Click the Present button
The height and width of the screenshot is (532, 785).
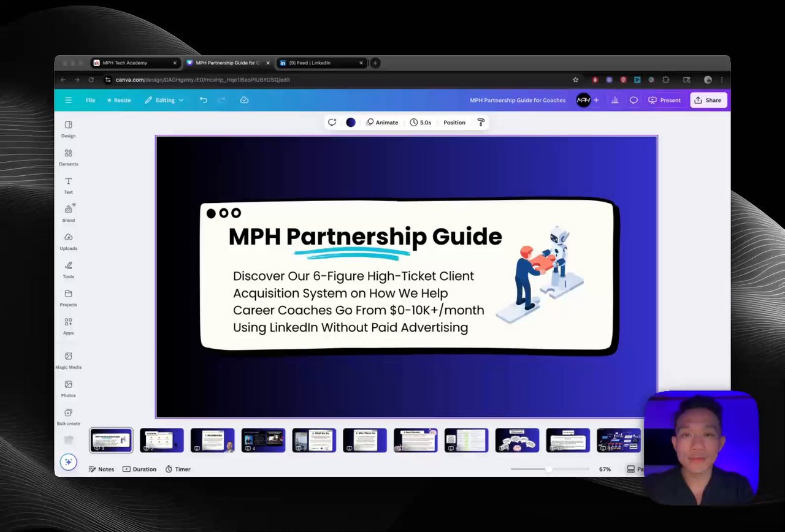coord(664,100)
